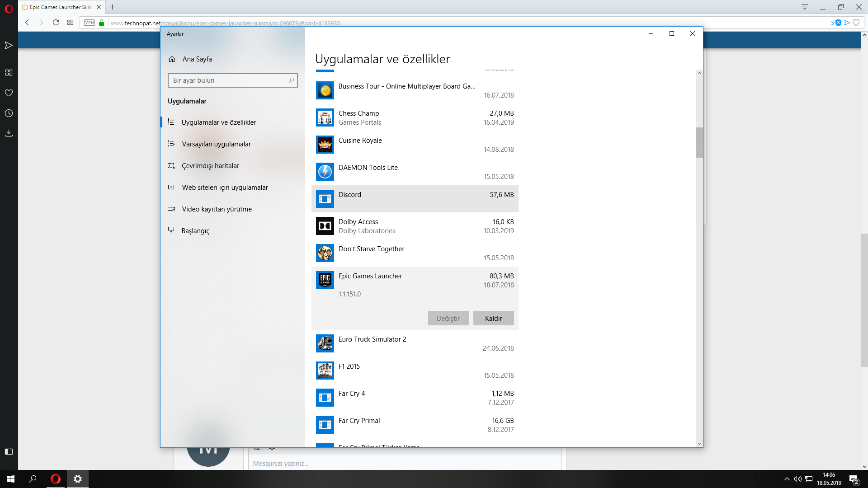
Task: Toggle the Opera sidebar panel button
Action: [9, 451]
